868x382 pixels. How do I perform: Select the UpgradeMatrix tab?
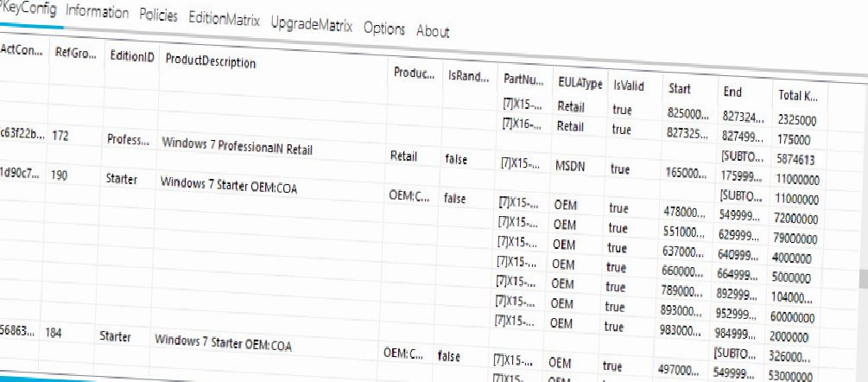(311, 24)
